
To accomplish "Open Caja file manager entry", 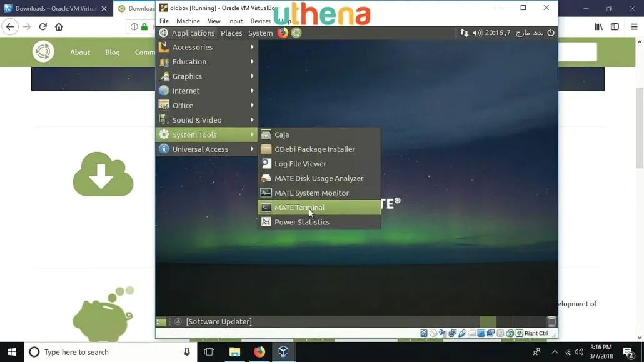I will [x=319, y=134].
